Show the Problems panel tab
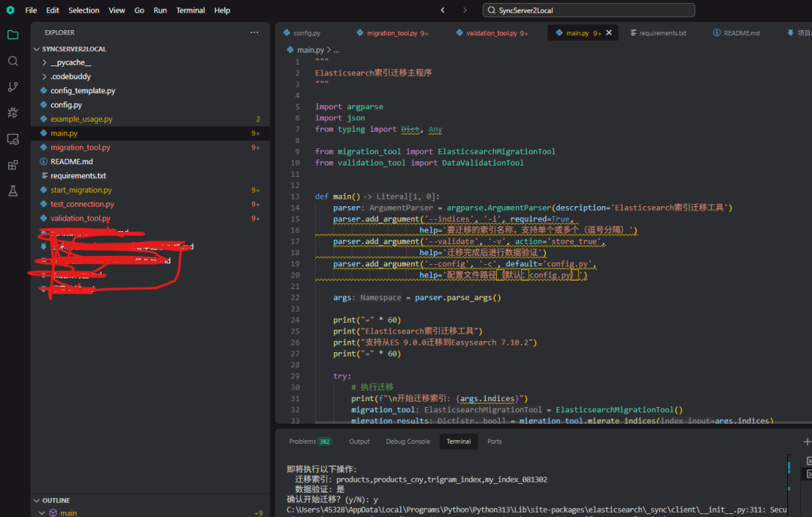 [310, 441]
